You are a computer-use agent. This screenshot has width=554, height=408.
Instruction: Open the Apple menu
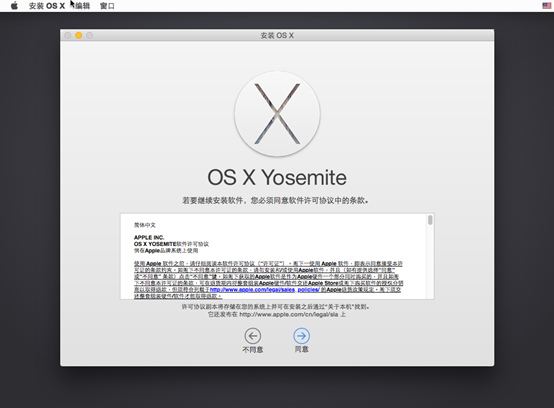pyautogui.click(x=14, y=6)
